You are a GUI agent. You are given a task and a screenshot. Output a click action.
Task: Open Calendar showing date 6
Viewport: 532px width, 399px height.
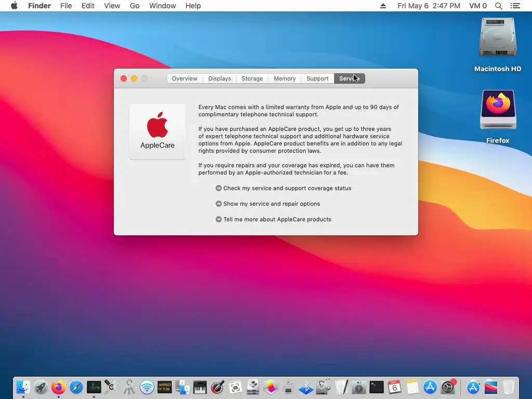[394, 387]
